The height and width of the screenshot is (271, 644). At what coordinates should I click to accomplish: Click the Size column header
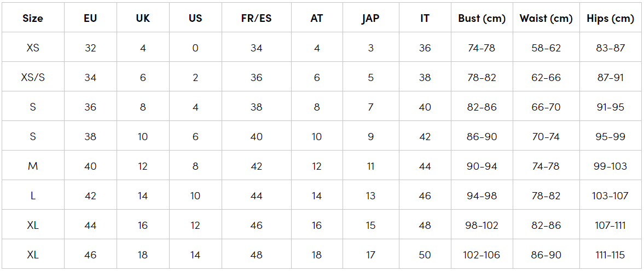pyautogui.click(x=33, y=18)
